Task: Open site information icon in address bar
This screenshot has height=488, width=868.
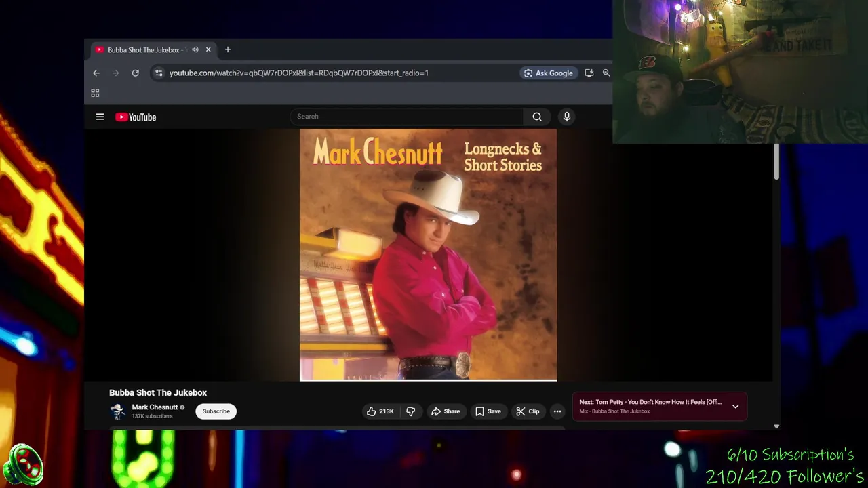Action: point(158,73)
